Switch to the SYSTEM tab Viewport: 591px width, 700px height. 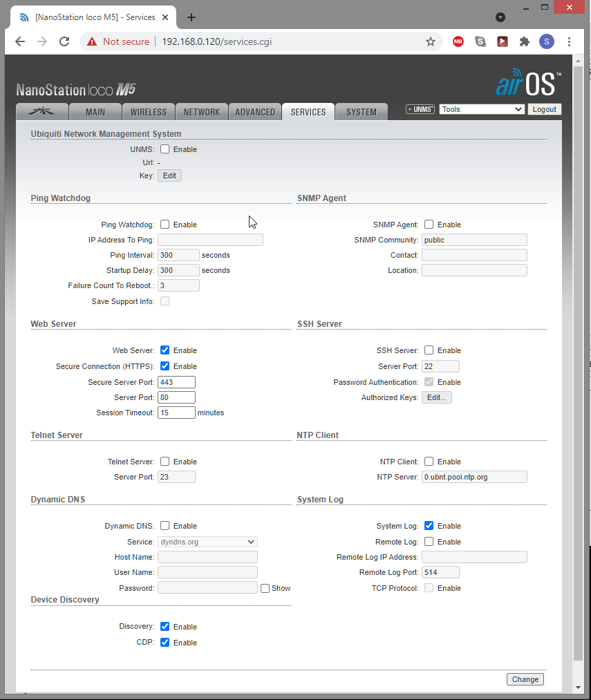[362, 112]
